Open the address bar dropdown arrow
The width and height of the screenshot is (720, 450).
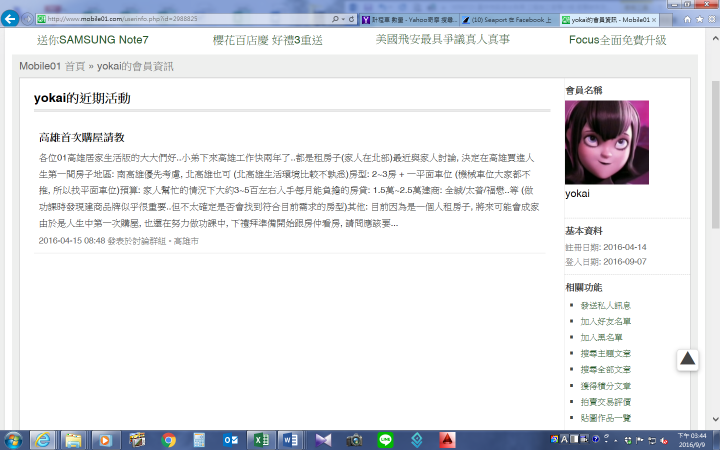(x=343, y=19)
